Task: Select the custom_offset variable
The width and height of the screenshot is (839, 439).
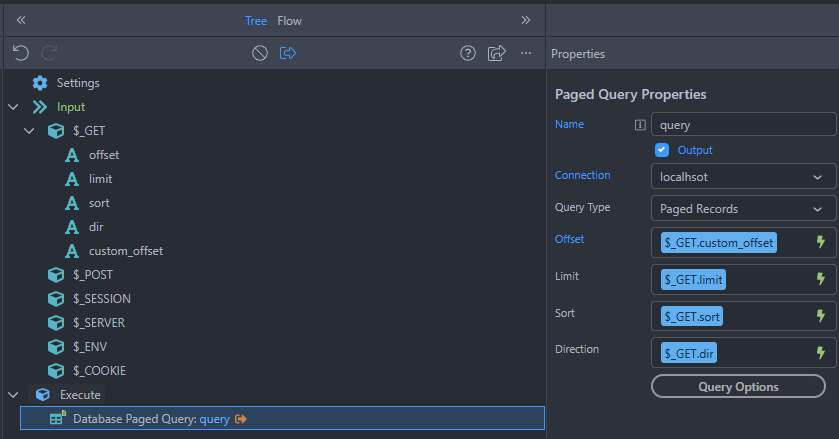Action: 125,251
